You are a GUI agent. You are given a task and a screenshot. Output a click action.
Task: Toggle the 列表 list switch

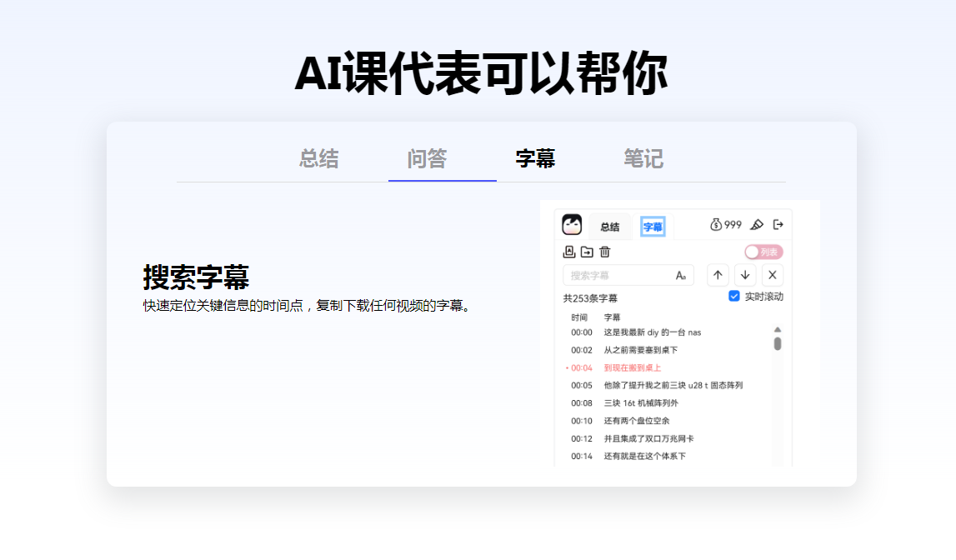pos(763,252)
